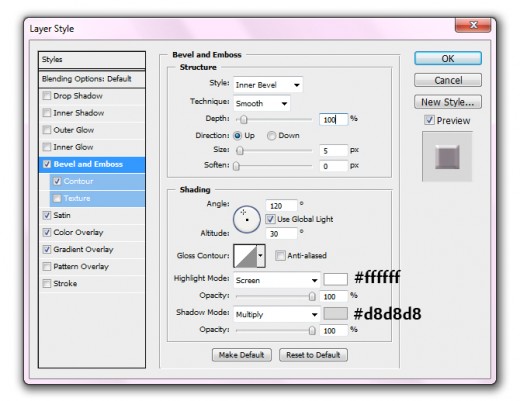The width and height of the screenshot is (520, 401).
Task: Tick the Inner Glow checkbox
Action: click(47, 147)
